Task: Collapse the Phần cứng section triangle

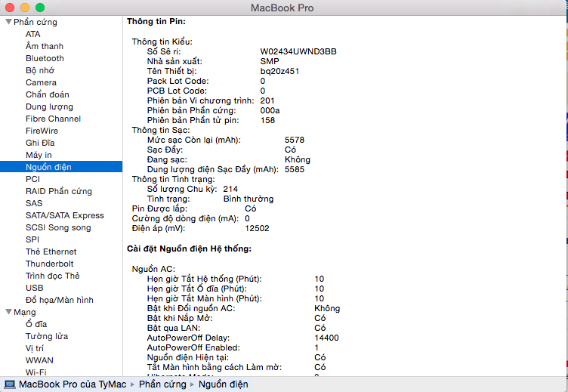Action: [x=9, y=22]
